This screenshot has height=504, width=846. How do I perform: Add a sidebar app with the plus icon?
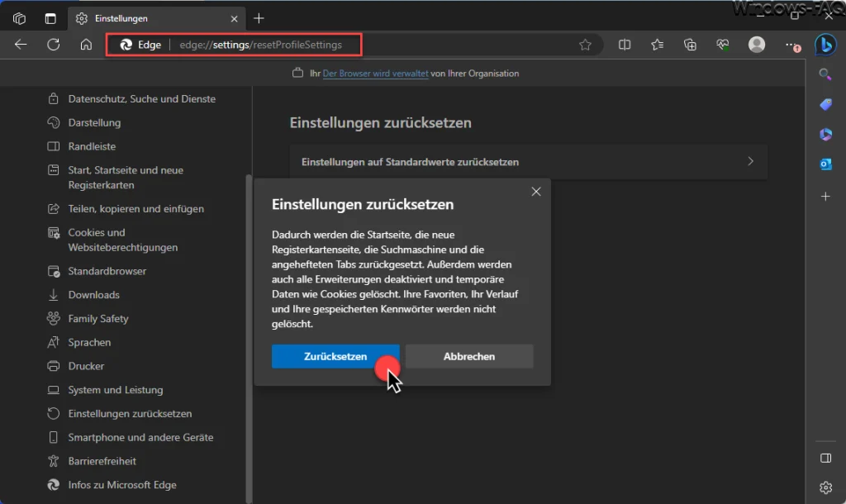click(x=825, y=197)
